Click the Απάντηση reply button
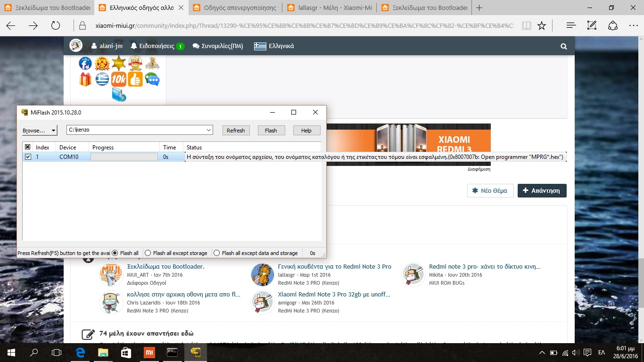This screenshot has width=644, height=362. tap(542, 190)
